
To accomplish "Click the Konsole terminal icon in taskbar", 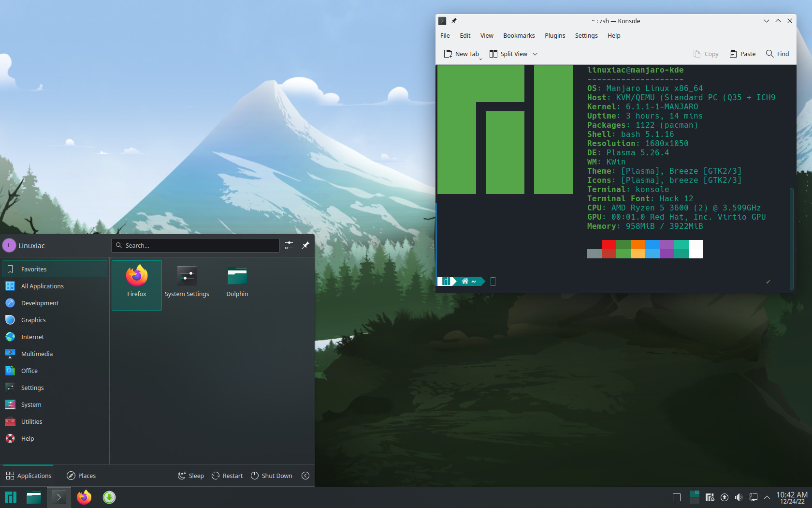I will (58, 497).
